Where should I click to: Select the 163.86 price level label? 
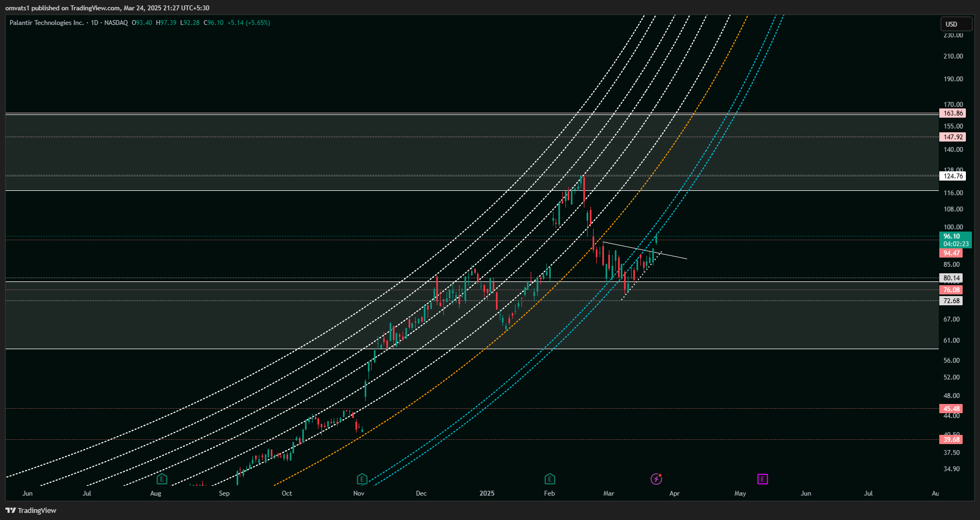[x=953, y=113]
